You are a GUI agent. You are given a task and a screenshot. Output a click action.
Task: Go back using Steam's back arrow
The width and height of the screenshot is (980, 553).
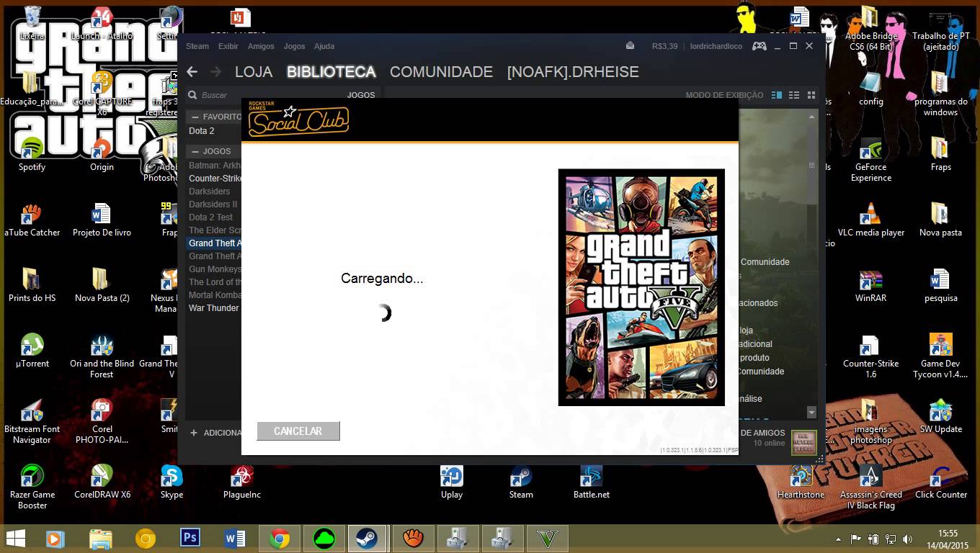(x=192, y=72)
